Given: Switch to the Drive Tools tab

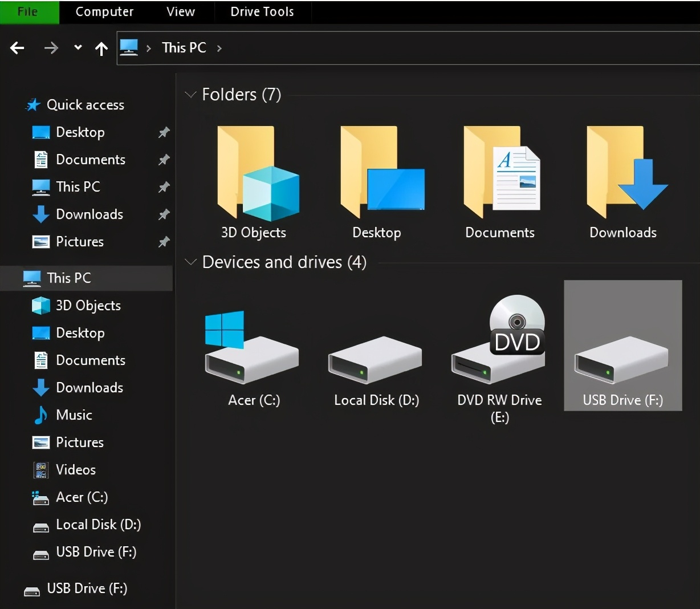Looking at the screenshot, I should click(262, 11).
